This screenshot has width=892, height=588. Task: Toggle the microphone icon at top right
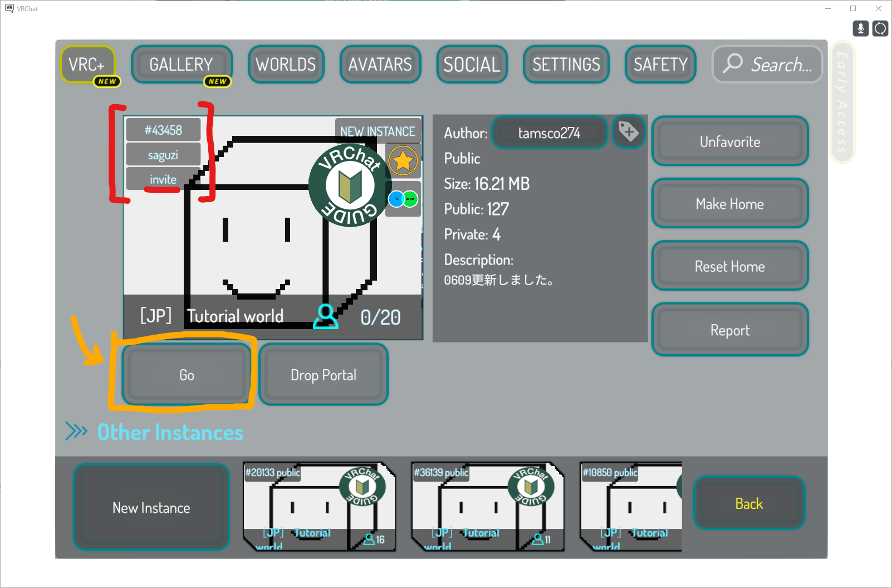[x=860, y=28]
